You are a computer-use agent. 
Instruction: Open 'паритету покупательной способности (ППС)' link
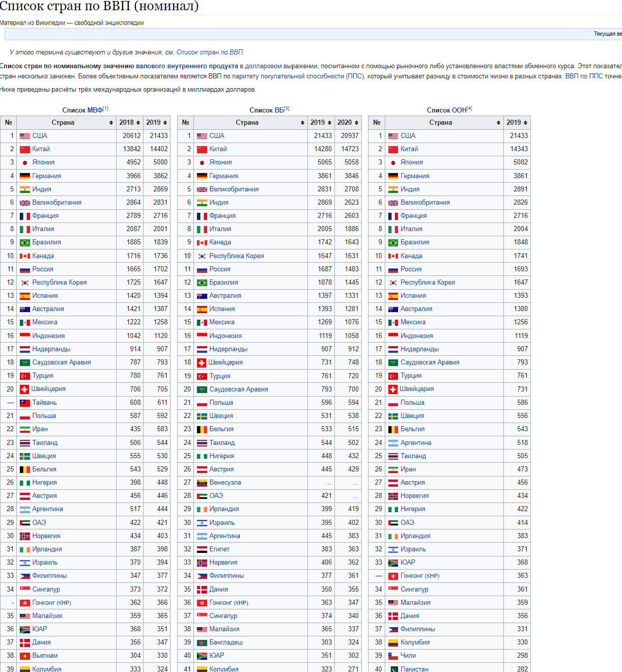[x=298, y=76]
